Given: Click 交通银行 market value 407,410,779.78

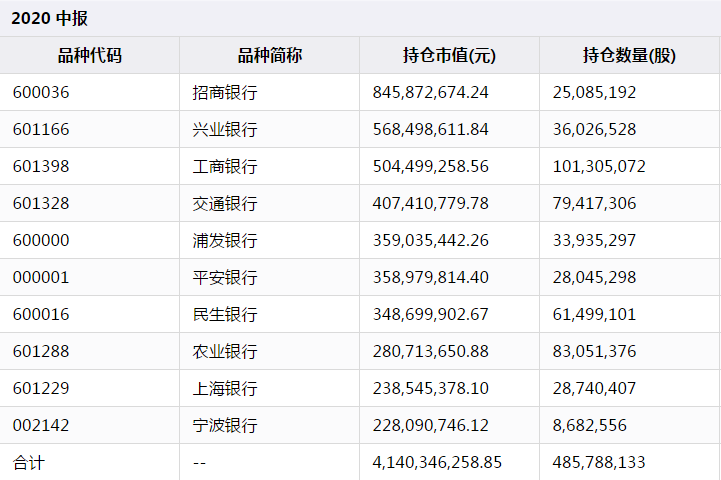Looking at the screenshot, I should [430, 203].
